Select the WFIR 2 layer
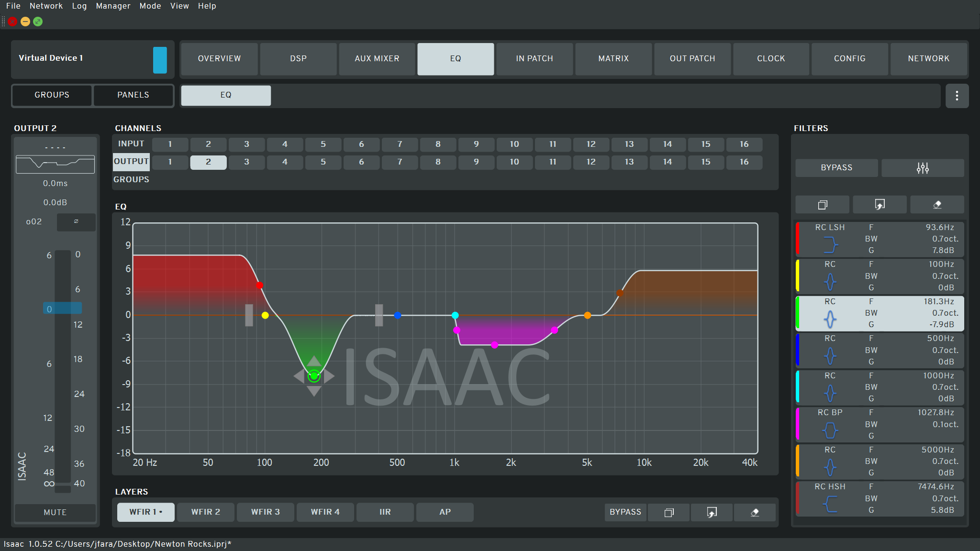Screen dimensions: 980x551 point(205,512)
